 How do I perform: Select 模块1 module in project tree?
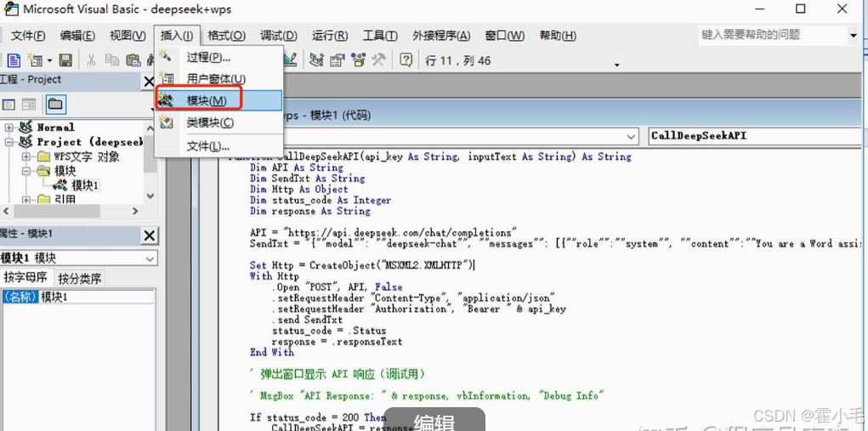[x=85, y=185]
